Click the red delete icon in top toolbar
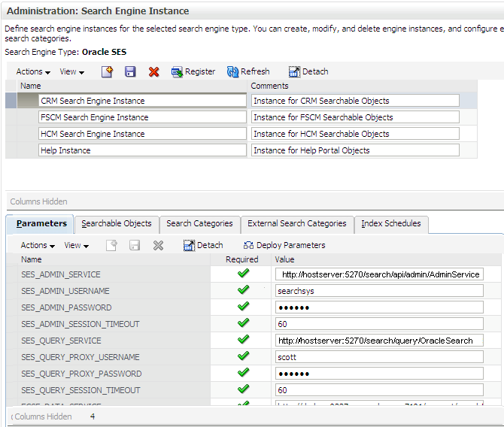The height and width of the screenshot is (427, 504). tap(154, 71)
